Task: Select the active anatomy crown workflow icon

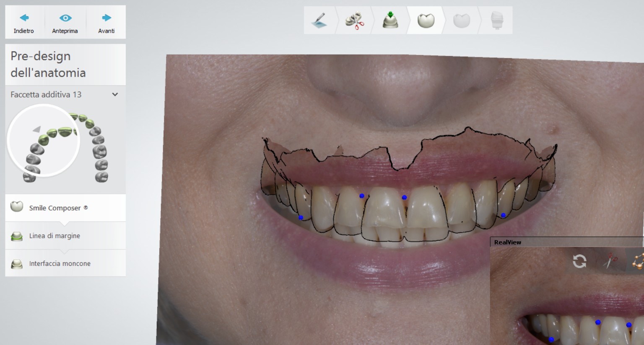Action: point(426,20)
